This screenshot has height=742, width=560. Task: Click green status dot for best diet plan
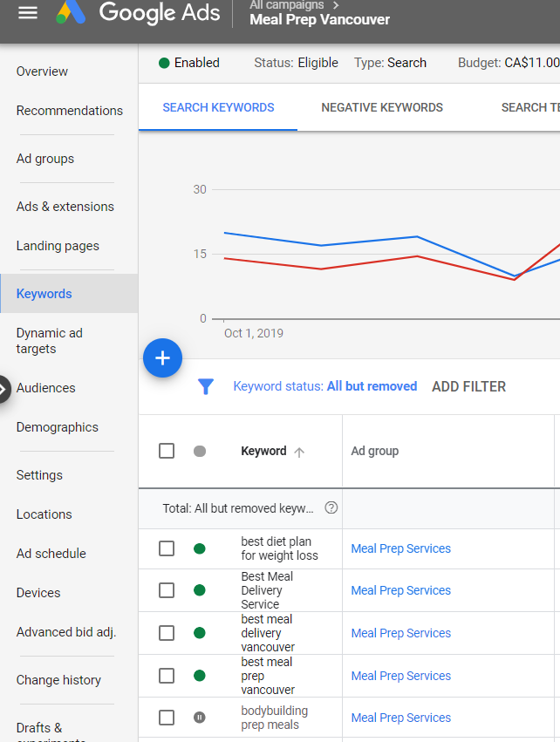tap(200, 548)
